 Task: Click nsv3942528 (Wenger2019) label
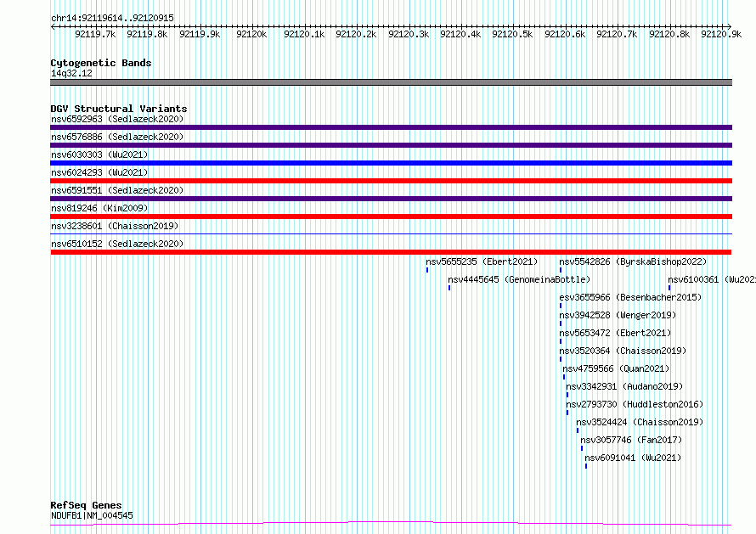618,315
